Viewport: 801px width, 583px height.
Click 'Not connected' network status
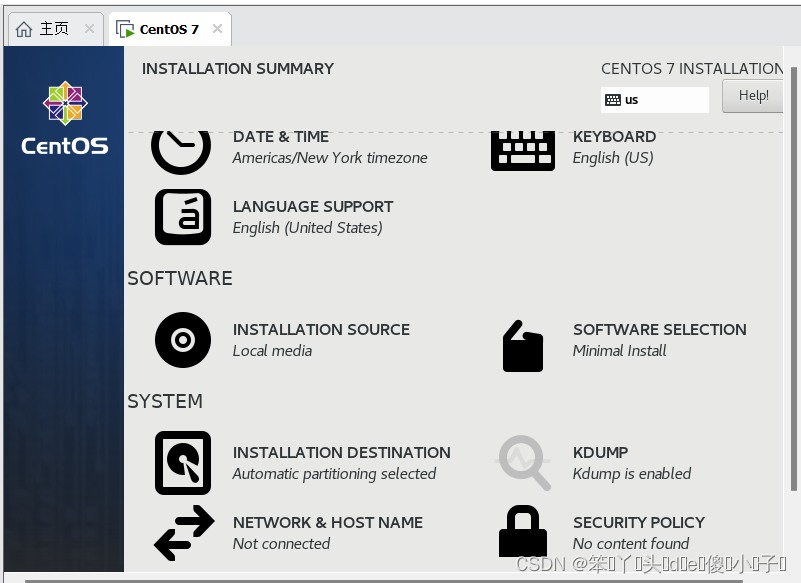click(x=281, y=544)
